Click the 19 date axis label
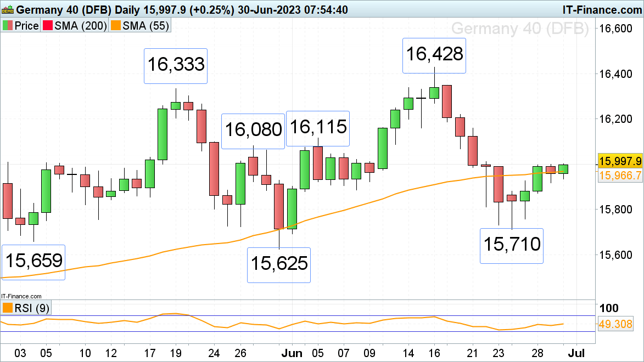This screenshot has width=644, height=362. (176, 353)
